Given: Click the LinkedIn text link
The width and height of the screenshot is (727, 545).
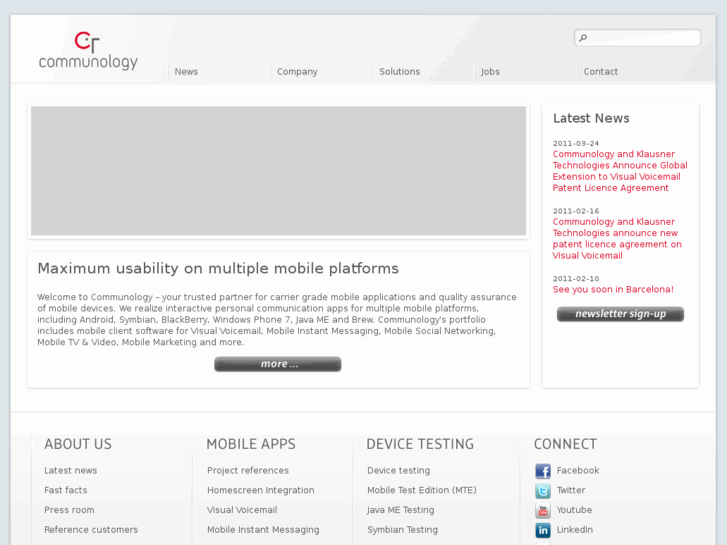Looking at the screenshot, I should tap(574, 529).
